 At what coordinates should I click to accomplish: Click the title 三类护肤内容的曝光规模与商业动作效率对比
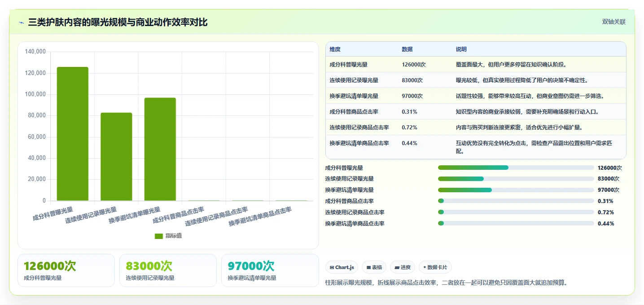118,22
